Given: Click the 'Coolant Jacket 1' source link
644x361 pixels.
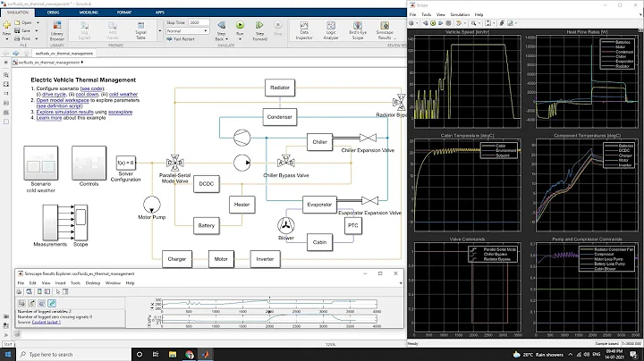Looking at the screenshot, I should pos(46,323).
